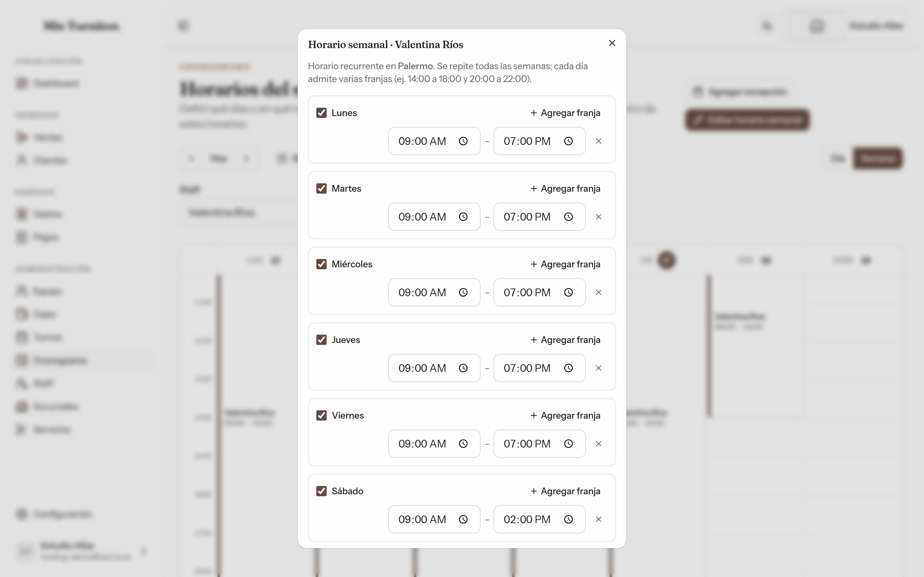Viewport: 924px width, 577px height.
Task: Remove the Viernes 09:00 AM slot
Action: [599, 443]
